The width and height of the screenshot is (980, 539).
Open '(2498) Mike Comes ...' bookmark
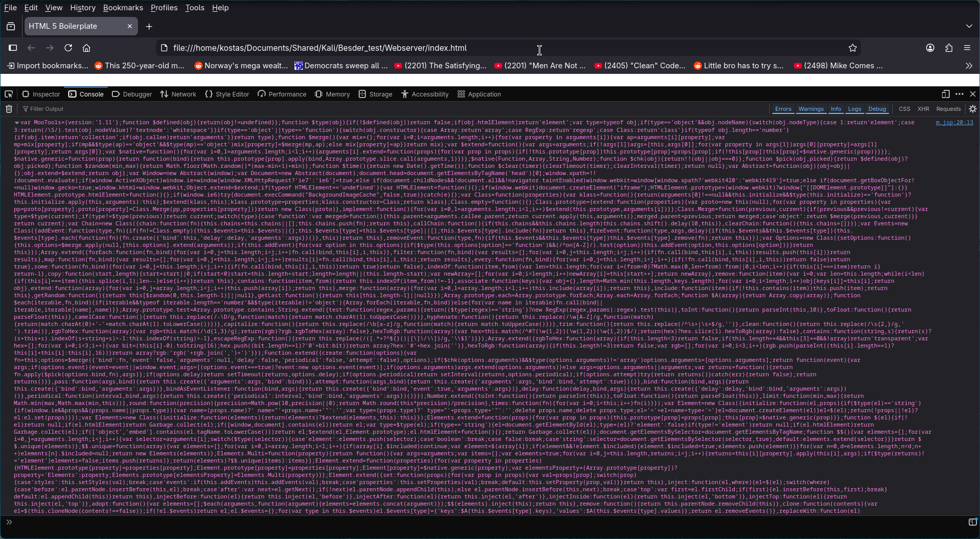pyautogui.click(x=838, y=66)
